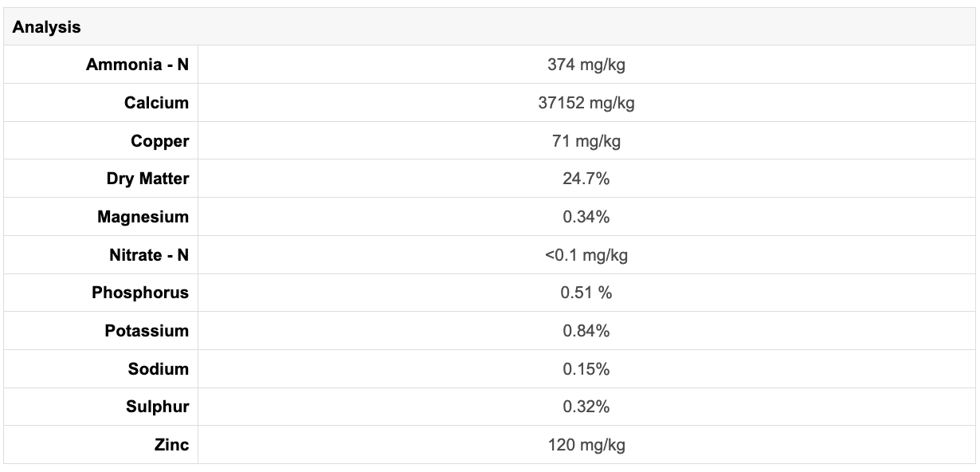Select the Sodium row label
Screen dimensions: 980x472
coord(158,369)
